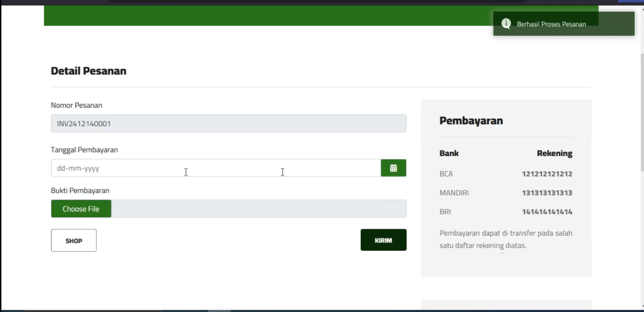Select BRI account number 141414141414
This screenshot has height=312, width=644.
pos(547,212)
